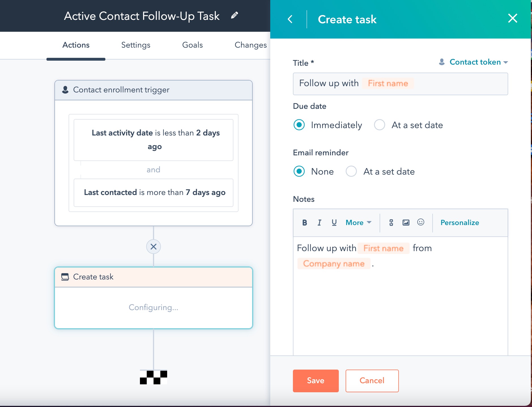
Task: Expand the More formatting options dropdown
Action: [x=358, y=223]
